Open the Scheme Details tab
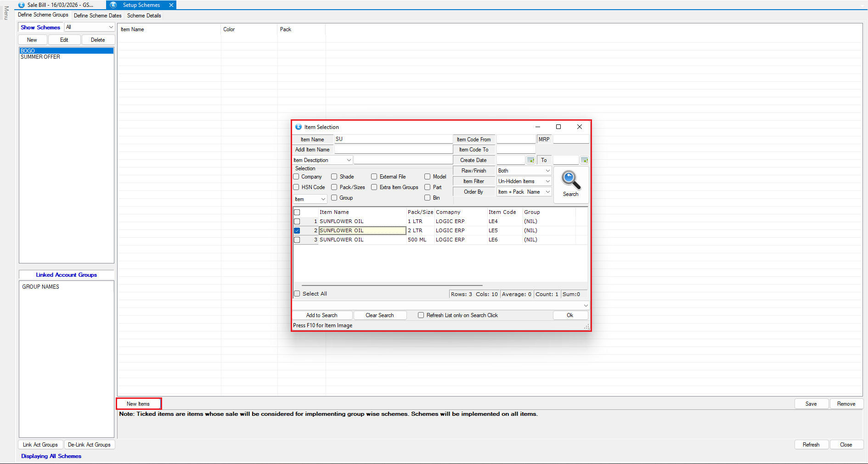Screen dimensions: 868x464 144,16
